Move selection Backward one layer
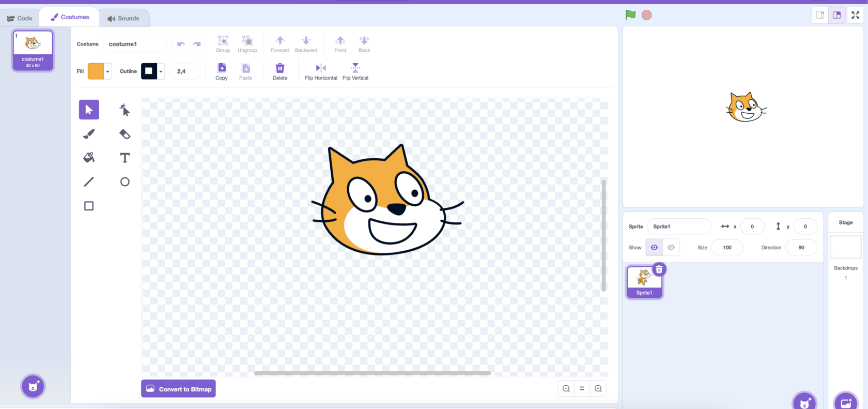This screenshot has width=868, height=409. (x=306, y=44)
